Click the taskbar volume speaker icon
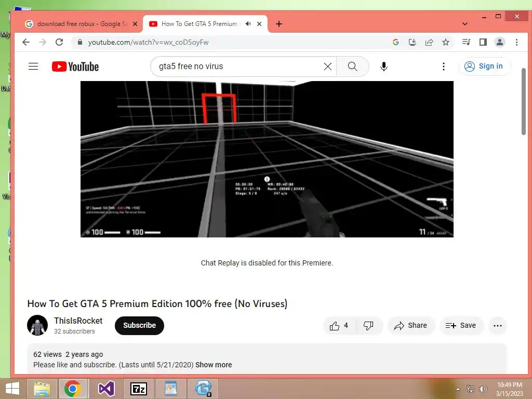Screen dimensions: 532x399 [483, 389]
